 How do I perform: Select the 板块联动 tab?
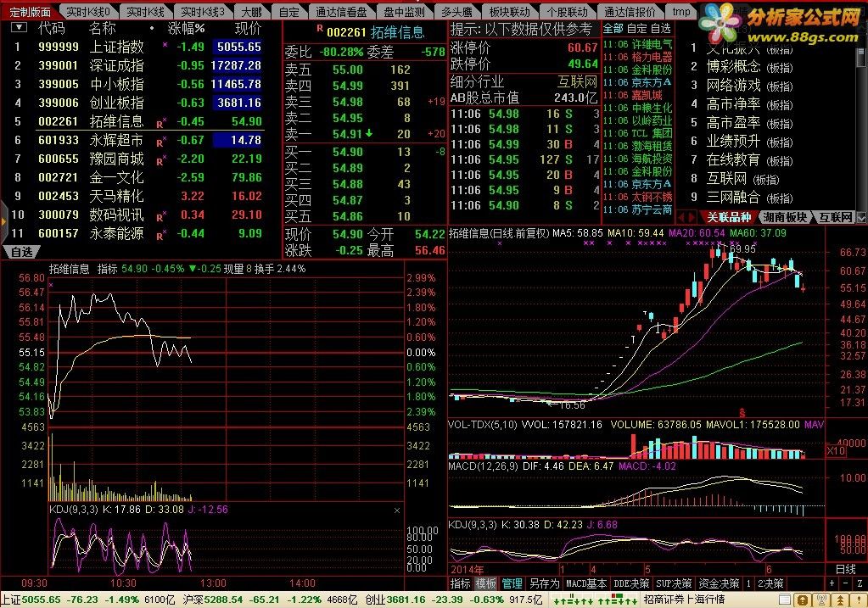point(509,12)
